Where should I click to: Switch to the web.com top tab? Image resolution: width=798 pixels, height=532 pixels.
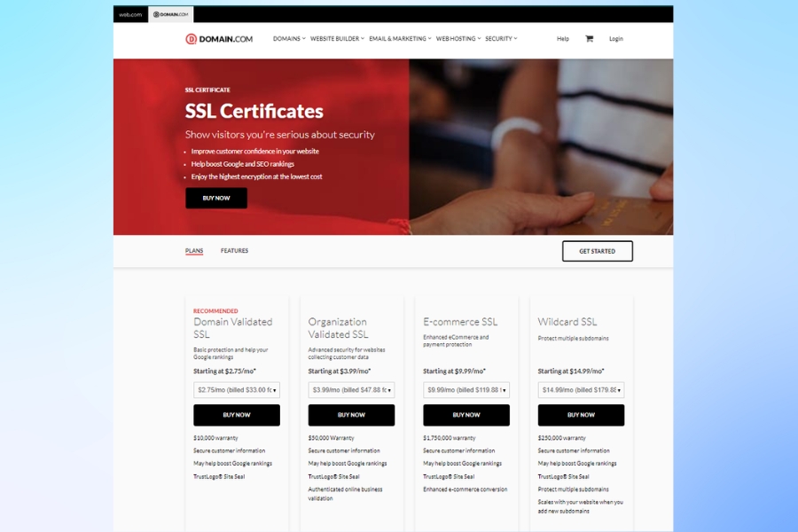pyautogui.click(x=130, y=14)
